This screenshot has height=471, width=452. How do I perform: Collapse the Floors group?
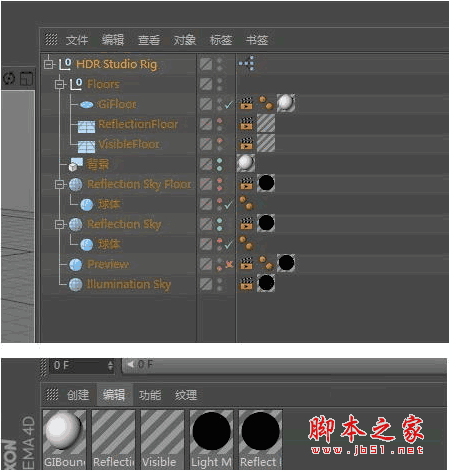[x=60, y=84]
